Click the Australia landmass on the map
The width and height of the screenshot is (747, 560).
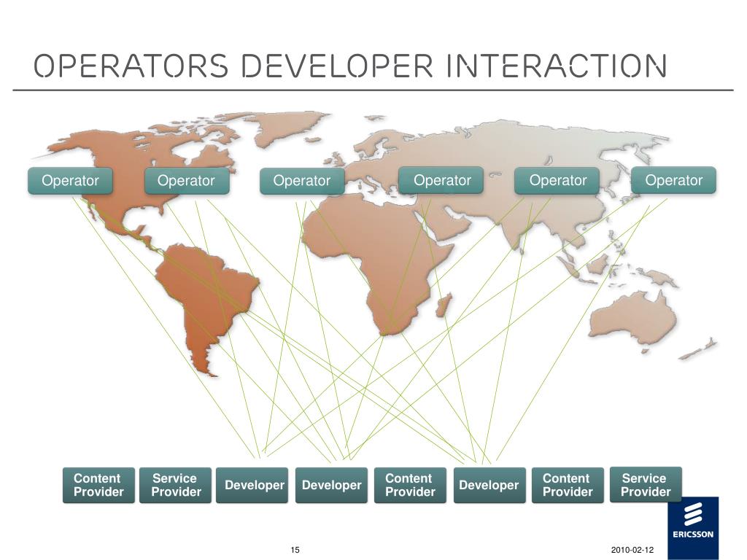(634, 316)
